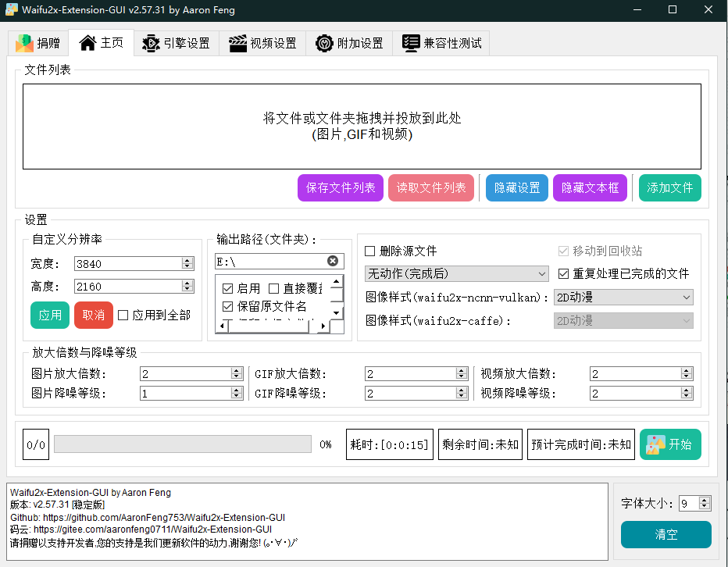728x567 pixels.
Task: Click 读取文件列表 button
Action: point(431,187)
